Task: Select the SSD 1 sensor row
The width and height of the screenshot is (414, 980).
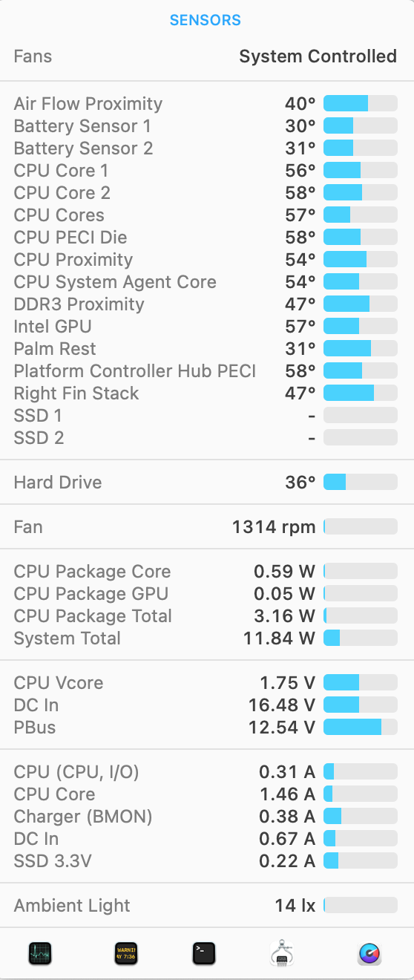Action: (207, 416)
